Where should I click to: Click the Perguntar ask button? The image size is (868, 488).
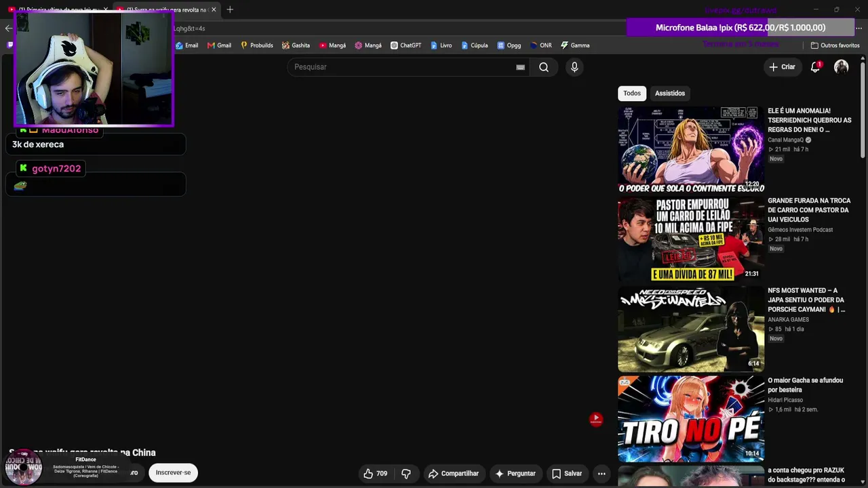tap(515, 474)
